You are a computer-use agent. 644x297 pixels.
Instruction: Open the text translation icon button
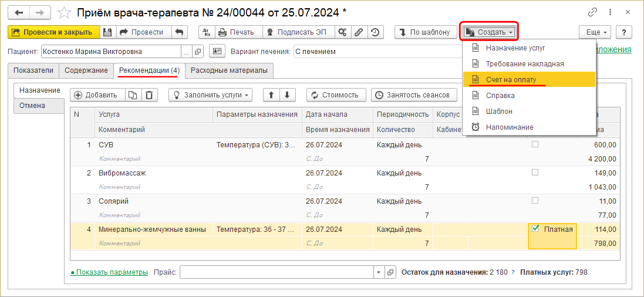pos(206,32)
